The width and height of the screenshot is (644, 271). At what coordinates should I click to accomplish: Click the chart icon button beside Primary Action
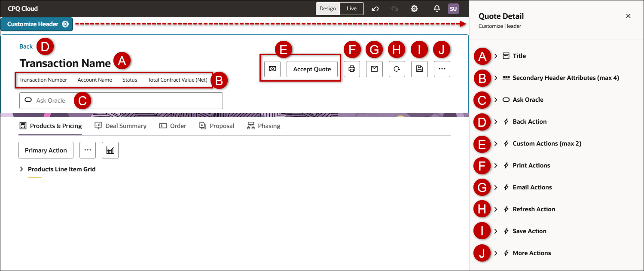[110, 150]
